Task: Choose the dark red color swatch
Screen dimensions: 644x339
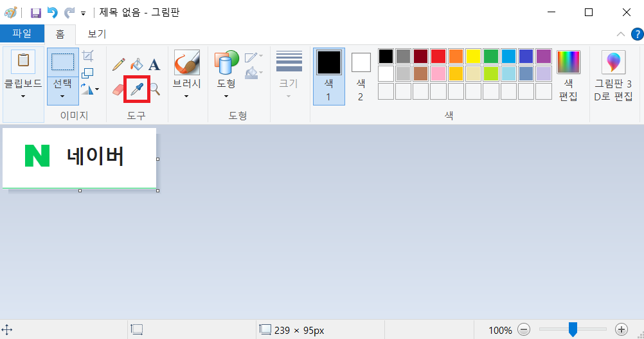Action: [x=420, y=57]
